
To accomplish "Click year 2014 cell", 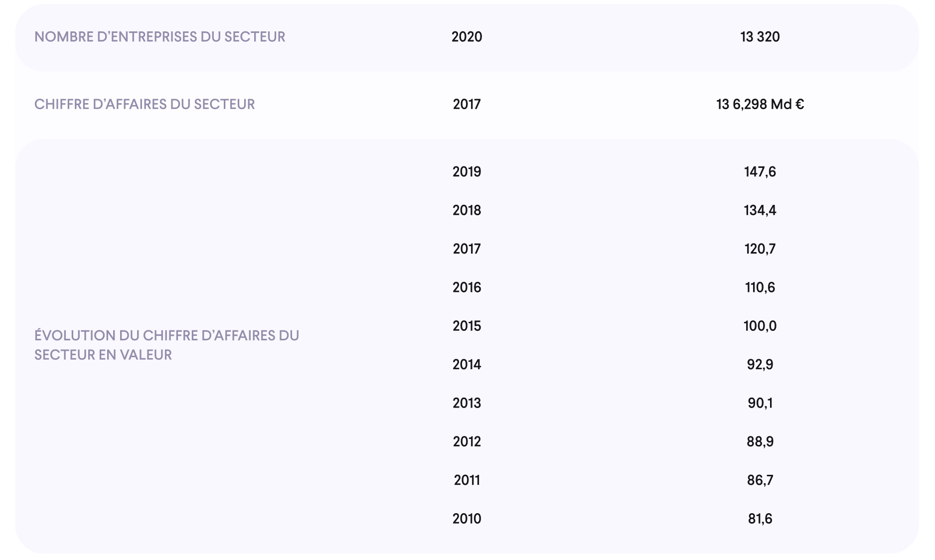I will 467,365.
